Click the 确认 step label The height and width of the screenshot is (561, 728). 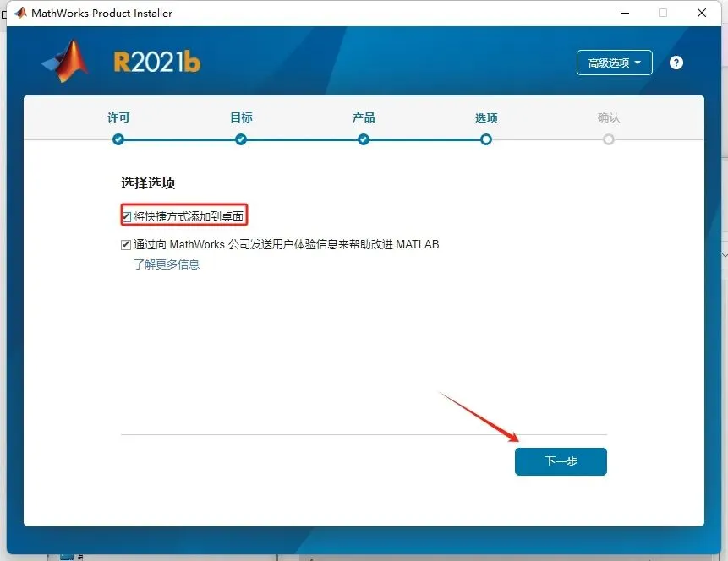(609, 118)
